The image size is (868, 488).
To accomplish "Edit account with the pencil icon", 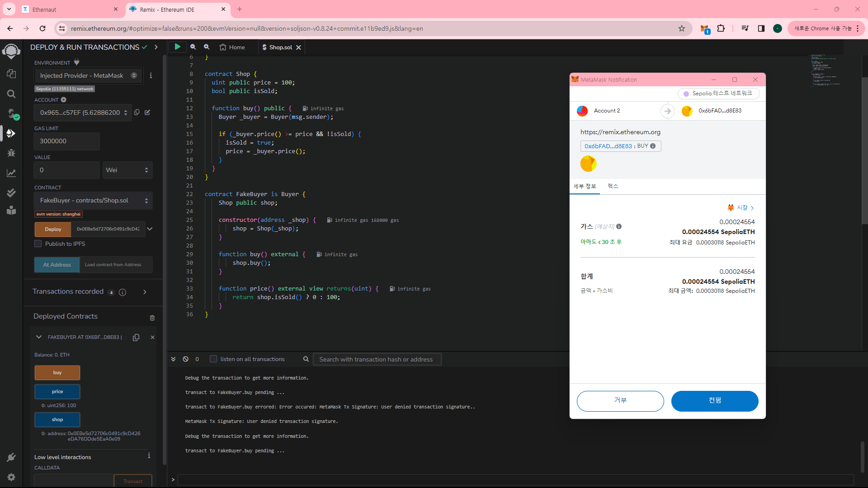I will pyautogui.click(x=147, y=112).
